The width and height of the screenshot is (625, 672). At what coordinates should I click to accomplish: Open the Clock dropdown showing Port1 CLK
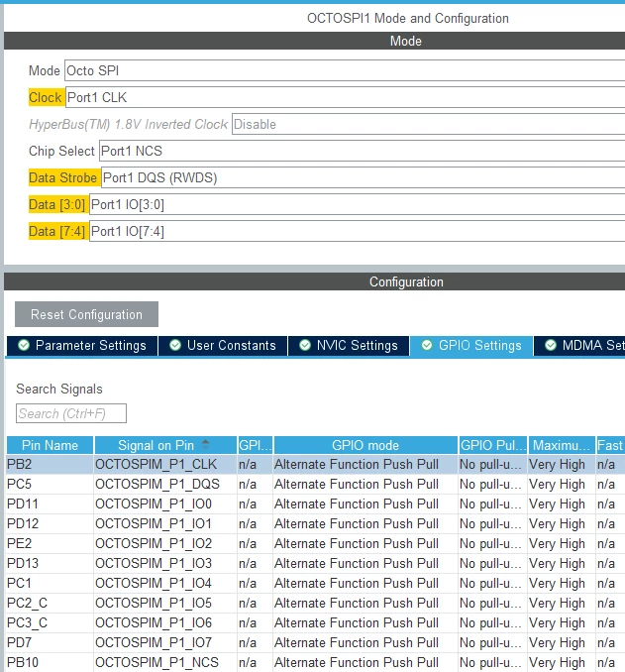click(345, 97)
